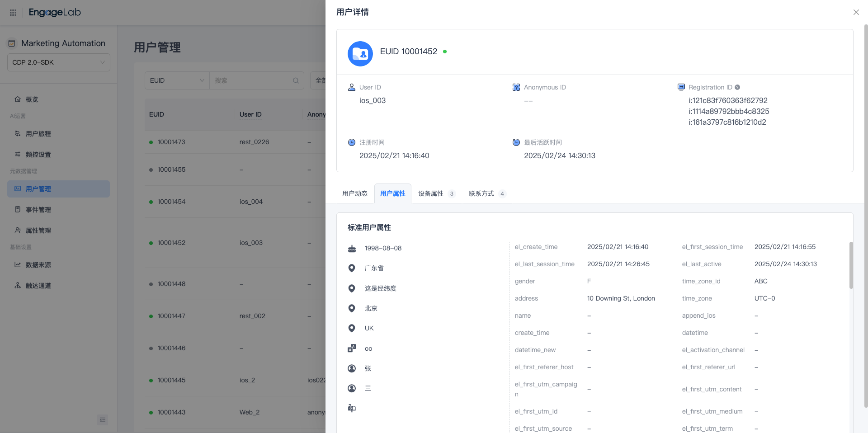The height and width of the screenshot is (433, 868).
Task: Click the EUID column header
Action: (x=156, y=114)
